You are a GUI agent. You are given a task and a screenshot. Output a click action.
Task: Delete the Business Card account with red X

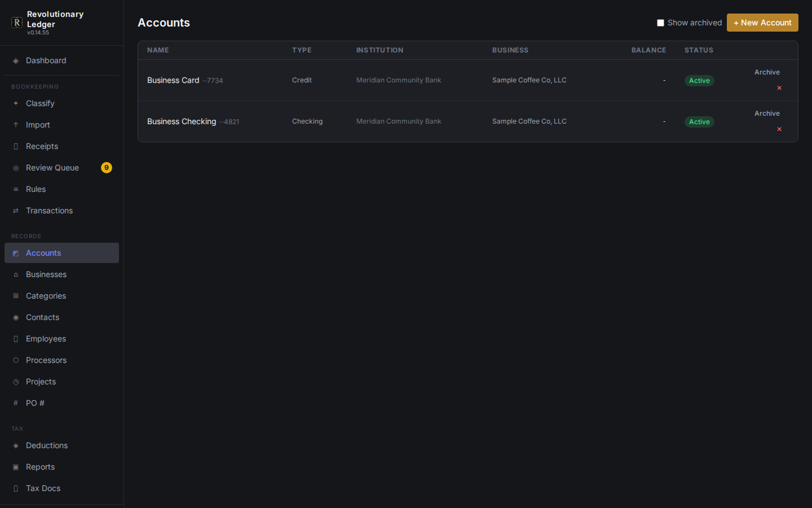pos(779,88)
